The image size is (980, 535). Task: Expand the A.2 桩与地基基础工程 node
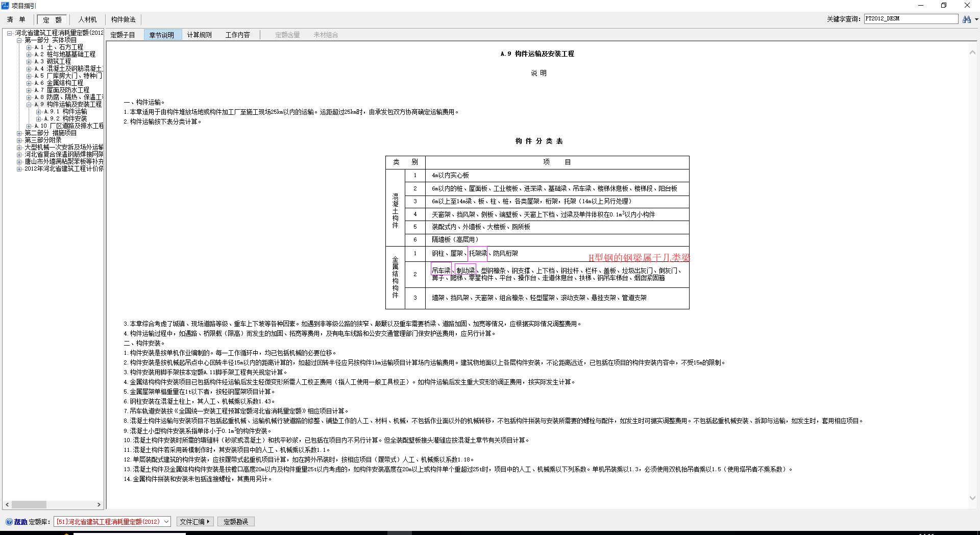29,55
